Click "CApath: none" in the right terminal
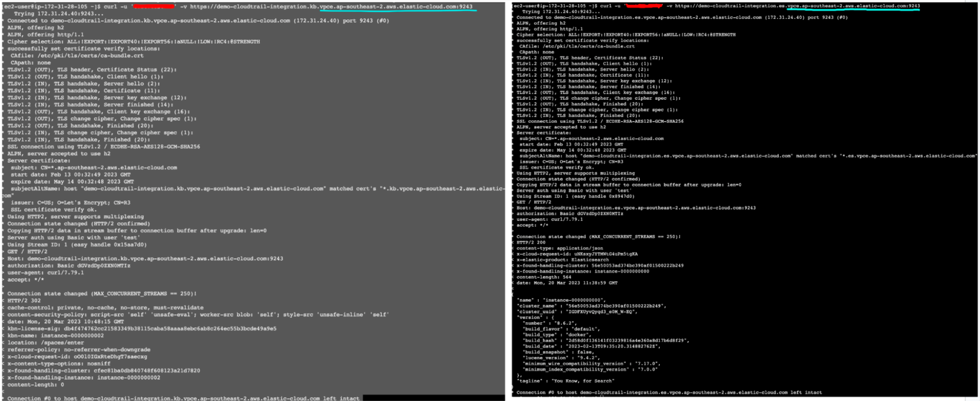The height and width of the screenshot is (401, 980). (537, 52)
